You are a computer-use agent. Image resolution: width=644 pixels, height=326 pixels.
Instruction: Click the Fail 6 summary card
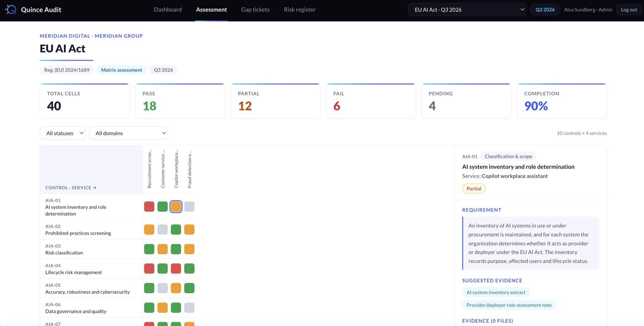tap(371, 101)
